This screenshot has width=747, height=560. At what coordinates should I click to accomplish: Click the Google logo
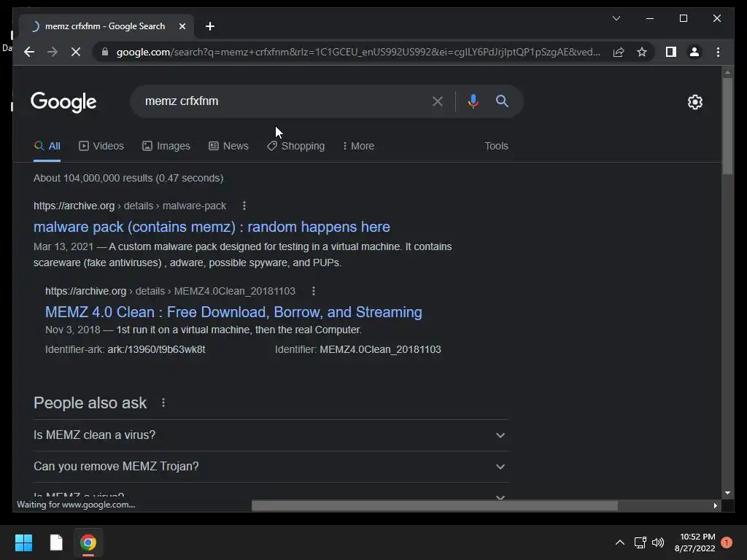click(63, 102)
